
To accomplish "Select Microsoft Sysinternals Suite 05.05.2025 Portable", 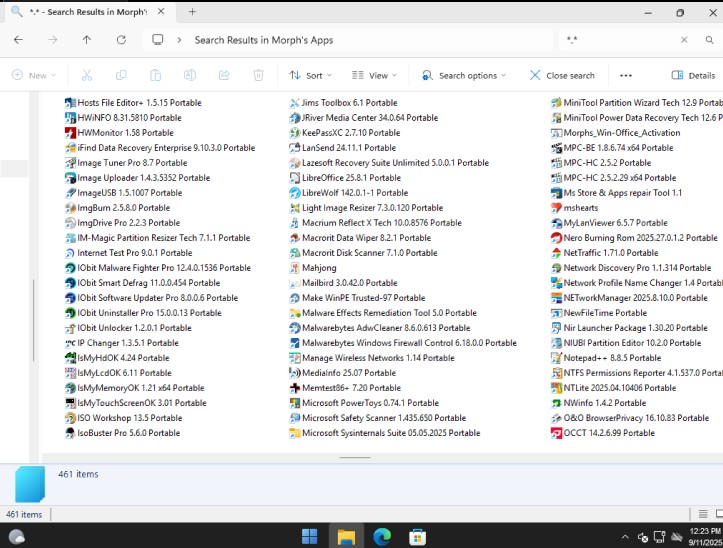I will tap(385, 433).
